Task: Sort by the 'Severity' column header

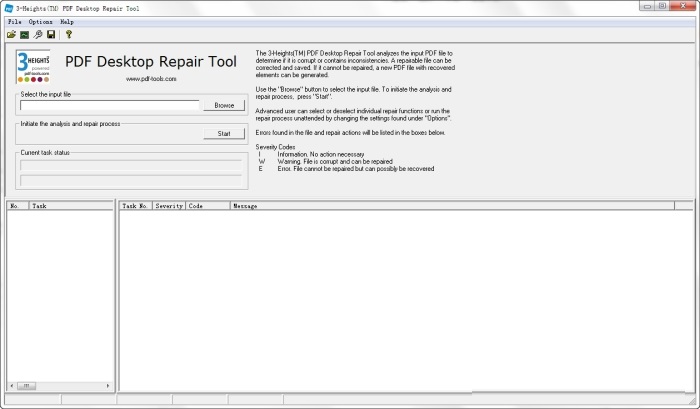Action: pyautogui.click(x=169, y=206)
